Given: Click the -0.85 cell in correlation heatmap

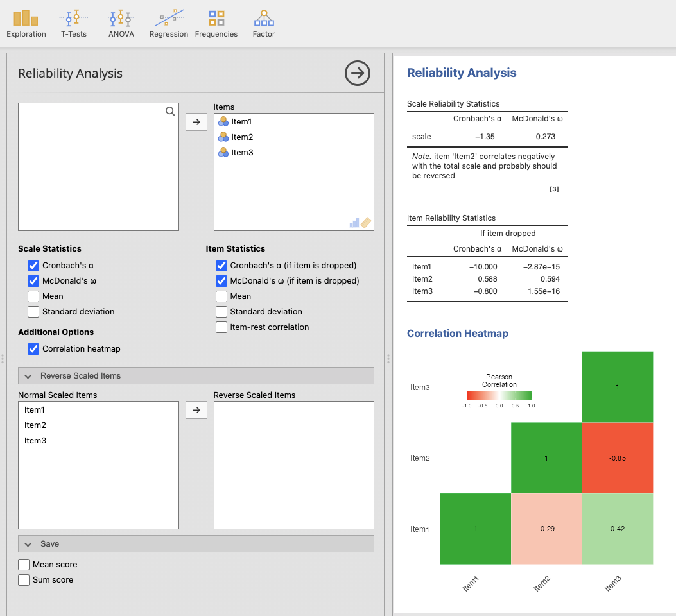Looking at the screenshot, I should [x=617, y=458].
